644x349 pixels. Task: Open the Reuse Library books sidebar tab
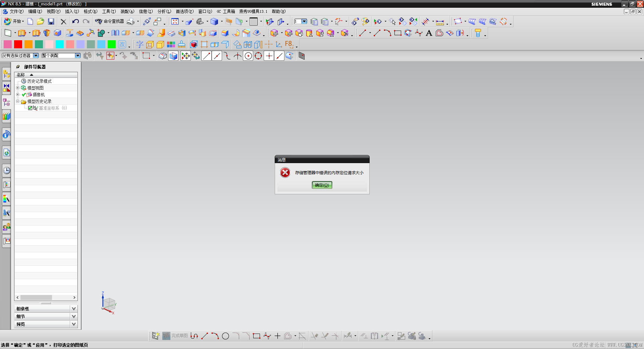coord(6,116)
